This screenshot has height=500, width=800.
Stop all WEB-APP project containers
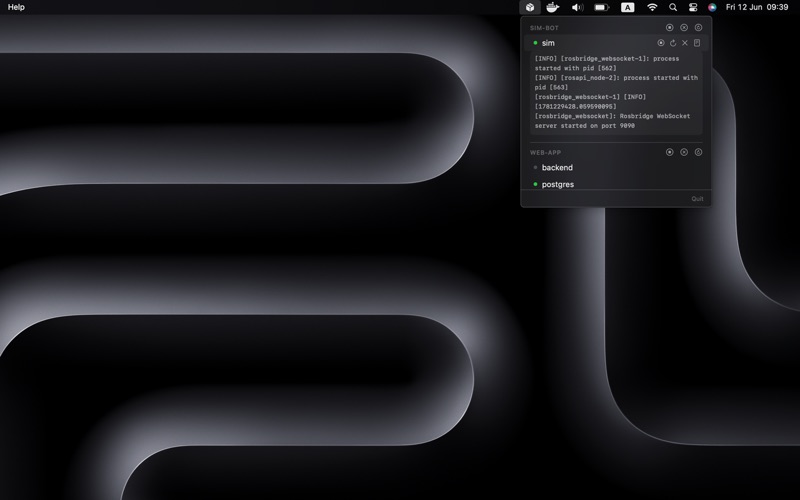(x=669, y=152)
